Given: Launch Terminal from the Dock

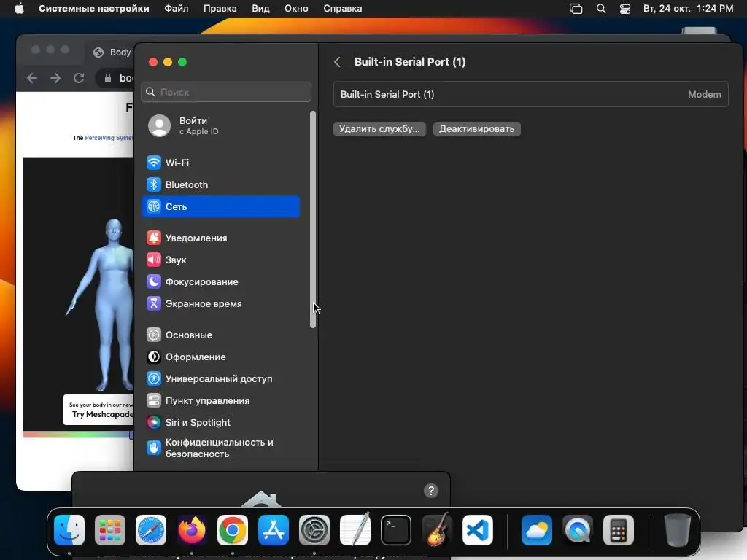Looking at the screenshot, I should click(x=396, y=530).
